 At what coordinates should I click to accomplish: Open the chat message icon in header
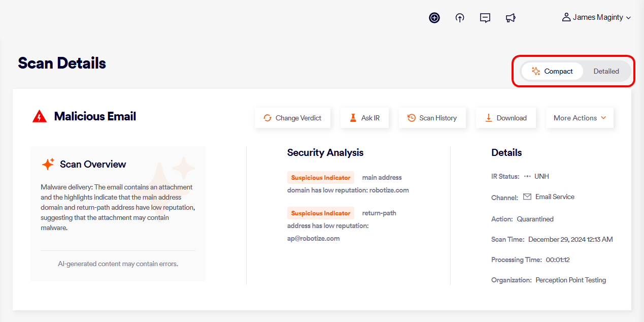(x=485, y=18)
